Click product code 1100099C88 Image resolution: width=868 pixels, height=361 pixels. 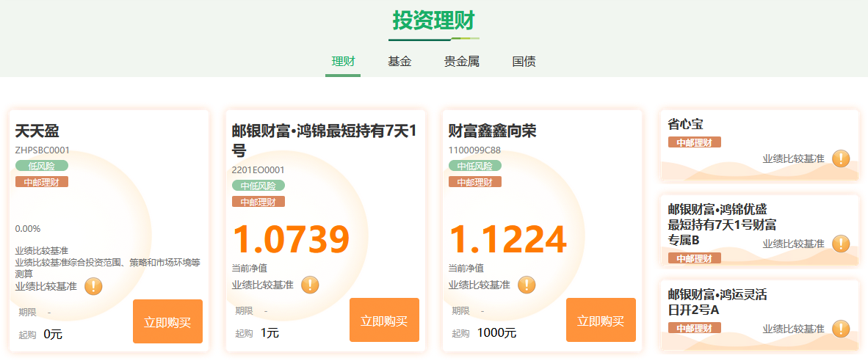474,150
